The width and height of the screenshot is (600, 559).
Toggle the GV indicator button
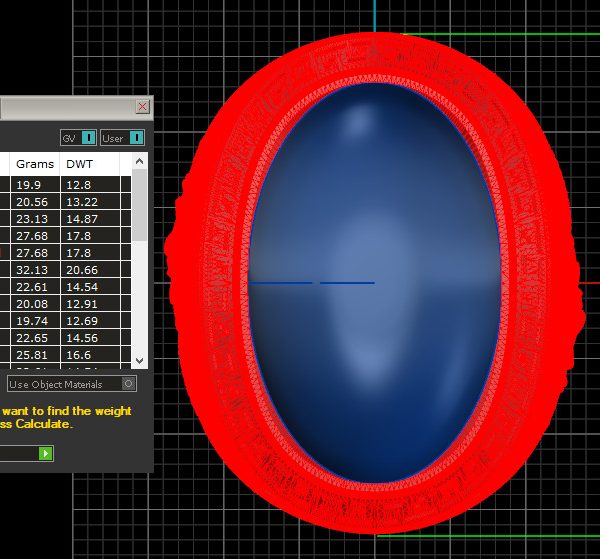click(78, 137)
